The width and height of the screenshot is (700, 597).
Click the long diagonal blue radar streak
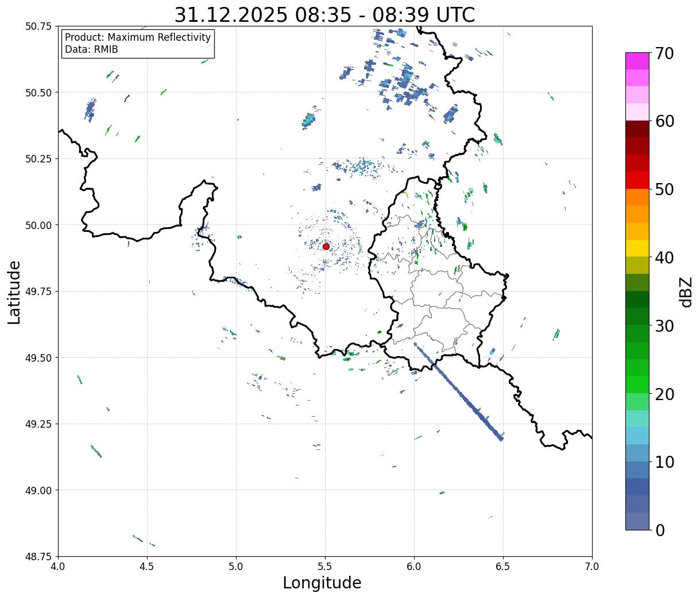(459, 391)
